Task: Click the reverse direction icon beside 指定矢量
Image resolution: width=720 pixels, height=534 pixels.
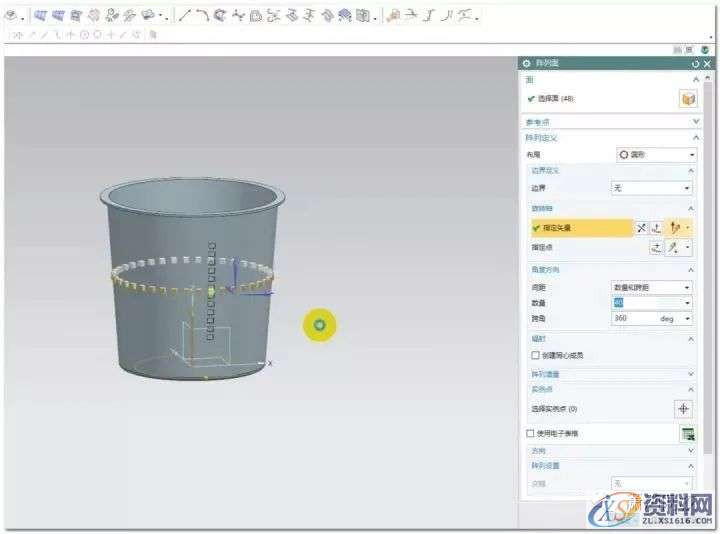Action: click(642, 228)
